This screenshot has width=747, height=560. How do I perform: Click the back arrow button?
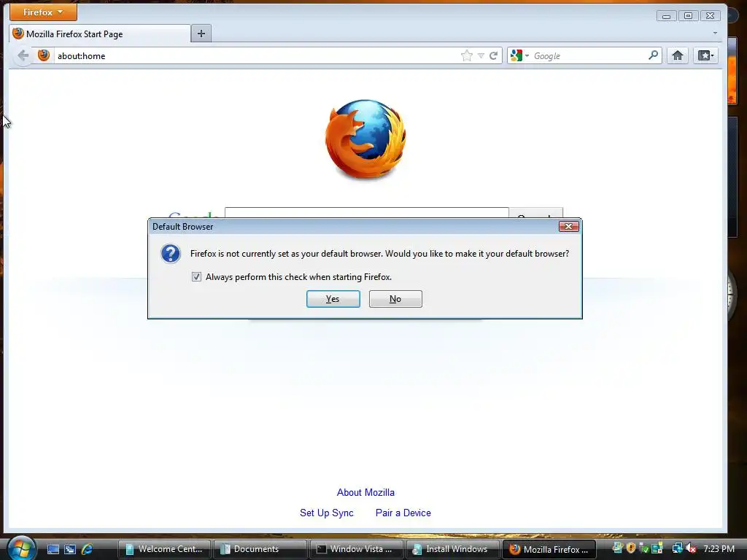[x=23, y=55]
